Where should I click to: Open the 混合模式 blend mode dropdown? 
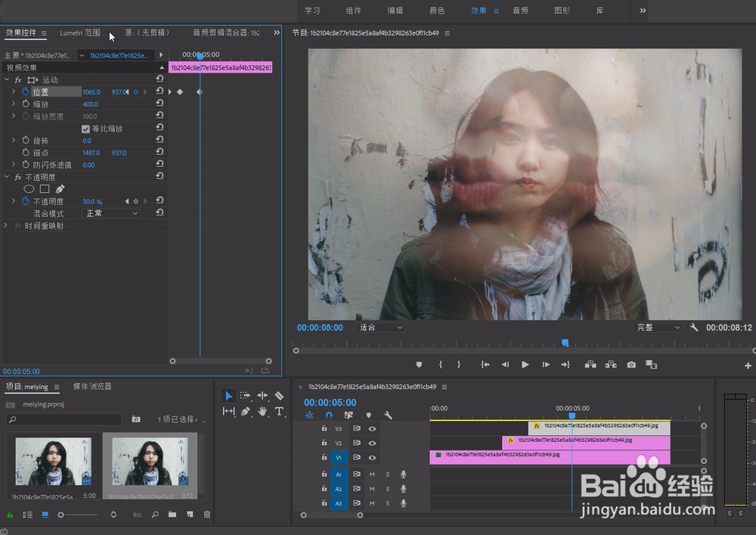111,214
